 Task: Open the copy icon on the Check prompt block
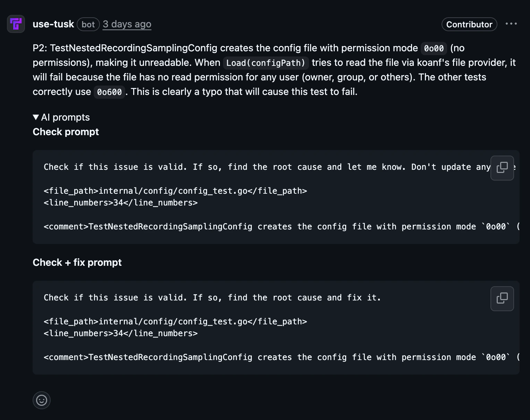point(502,168)
